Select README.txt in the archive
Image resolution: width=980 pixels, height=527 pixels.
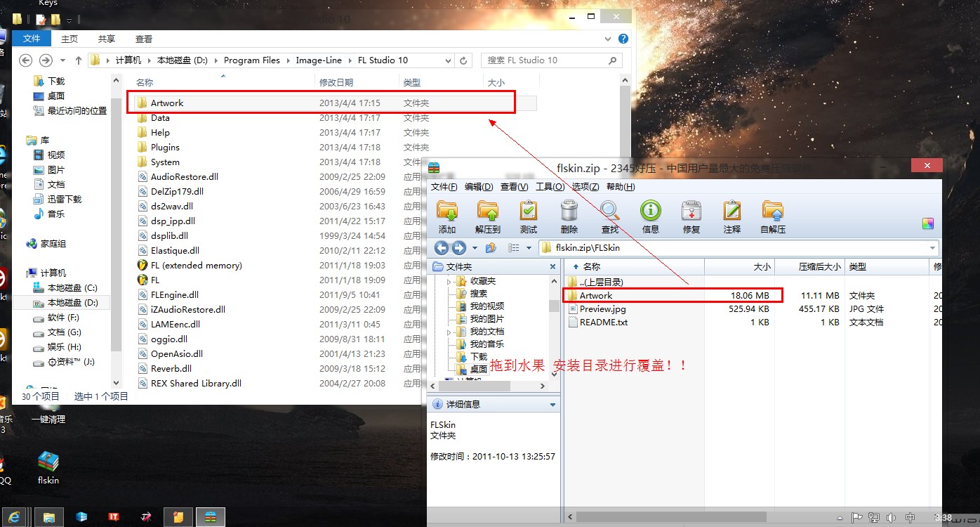604,323
